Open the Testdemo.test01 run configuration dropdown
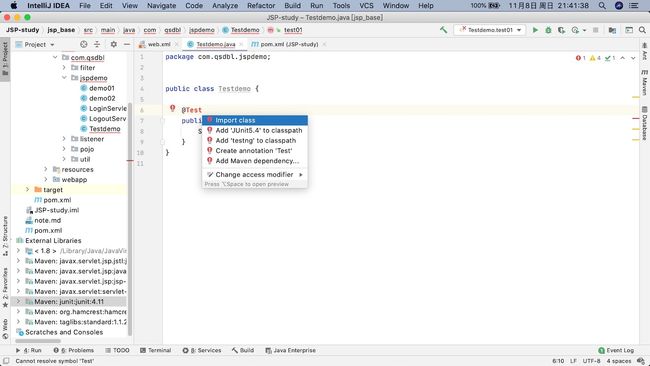This screenshot has width=650, height=366. click(490, 30)
